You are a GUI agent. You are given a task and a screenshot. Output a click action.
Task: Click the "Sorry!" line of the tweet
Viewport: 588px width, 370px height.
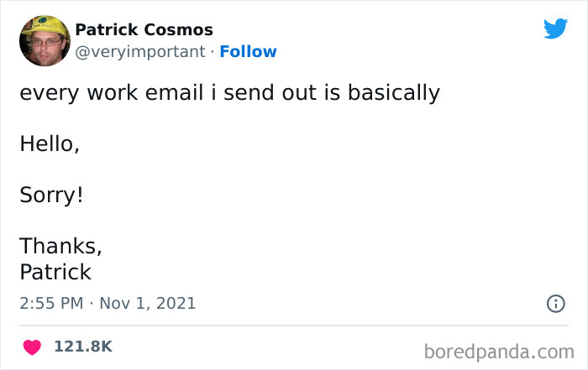51,195
